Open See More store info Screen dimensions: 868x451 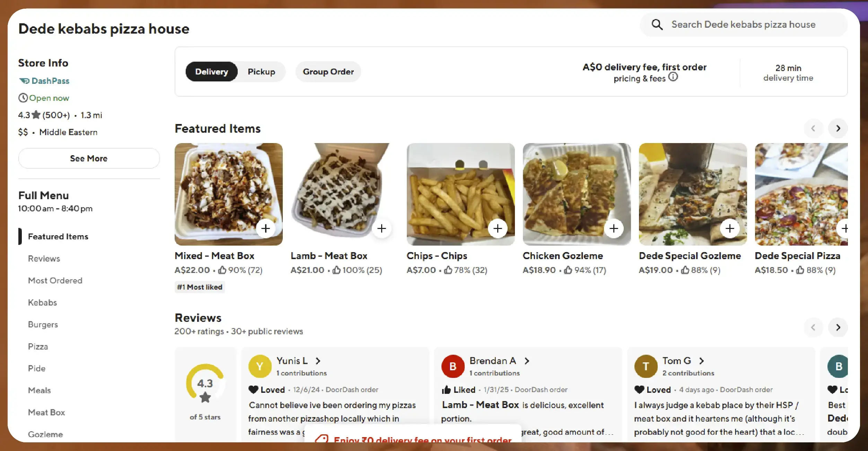(89, 158)
